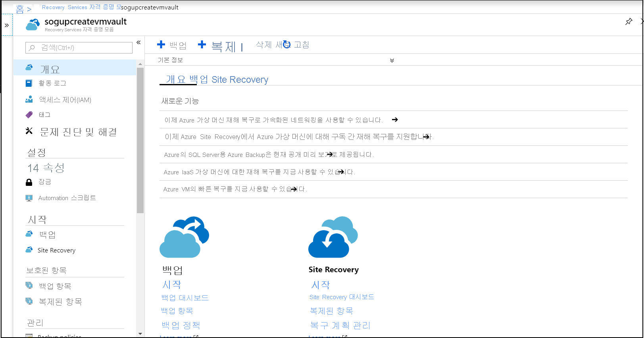
Task: Open 백업 항목 link in main pane
Action: (177, 311)
